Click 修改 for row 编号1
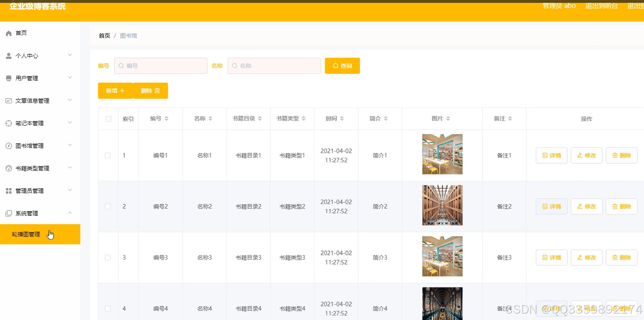644x320 pixels. pyautogui.click(x=587, y=155)
